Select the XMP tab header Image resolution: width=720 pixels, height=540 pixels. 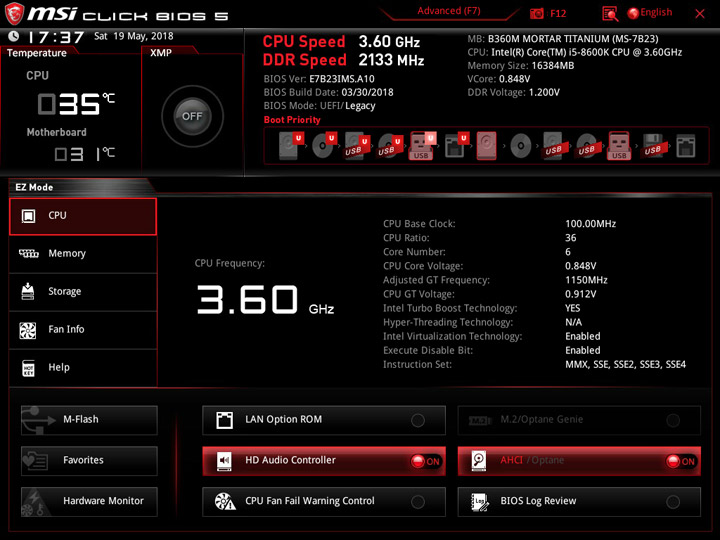tap(161, 52)
